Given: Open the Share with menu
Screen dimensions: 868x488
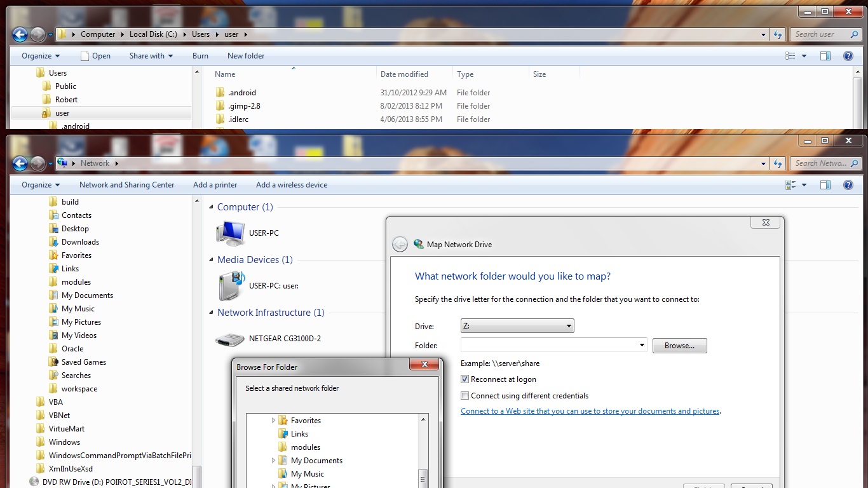Looking at the screenshot, I should click(151, 56).
